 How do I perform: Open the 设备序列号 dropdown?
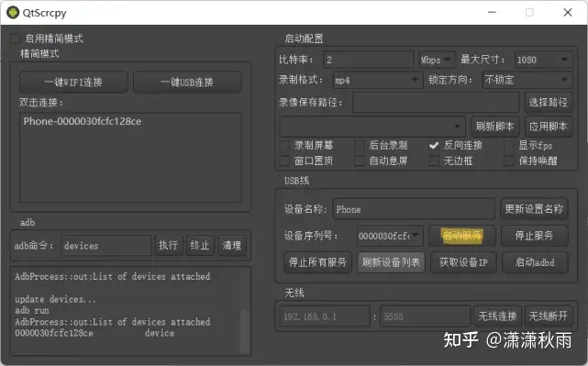pyautogui.click(x=390, y=236)
